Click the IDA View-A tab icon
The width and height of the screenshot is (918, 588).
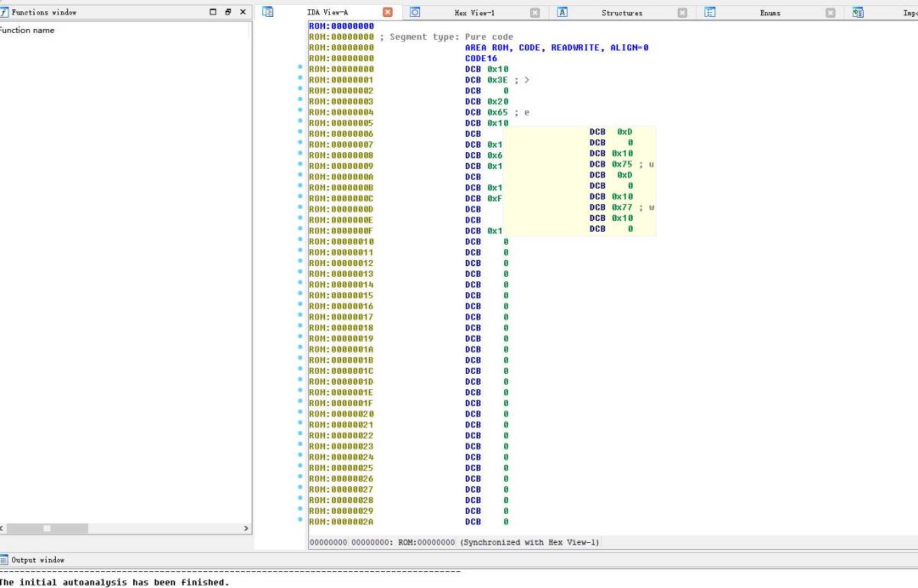pyautogui.click(x=268, y=12)
